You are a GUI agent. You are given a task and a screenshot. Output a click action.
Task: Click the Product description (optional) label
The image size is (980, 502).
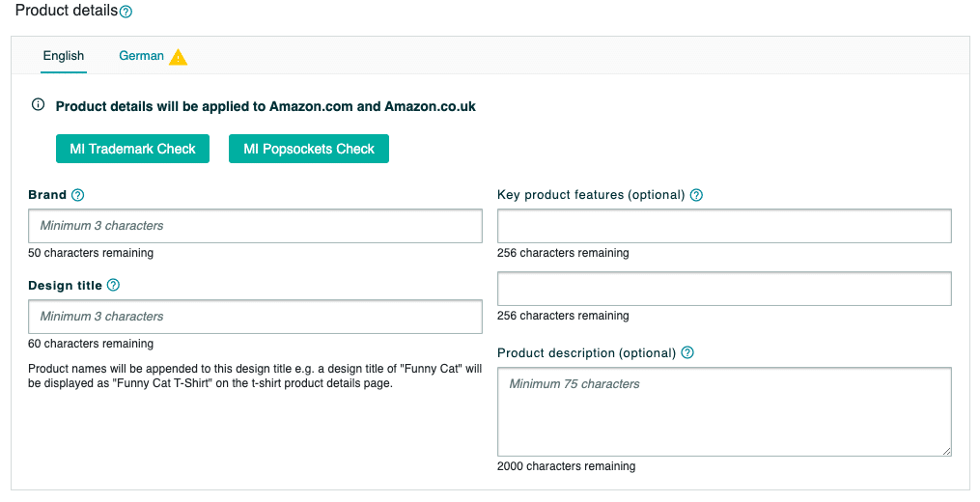tap(586, 353)
